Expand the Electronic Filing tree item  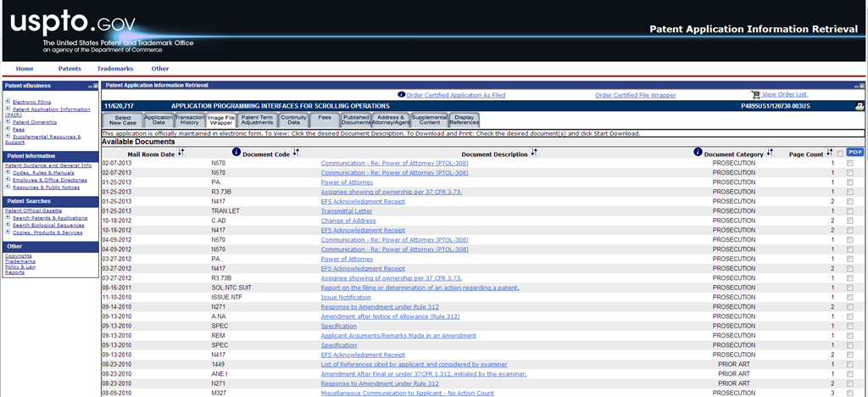[x=7, y=101]
